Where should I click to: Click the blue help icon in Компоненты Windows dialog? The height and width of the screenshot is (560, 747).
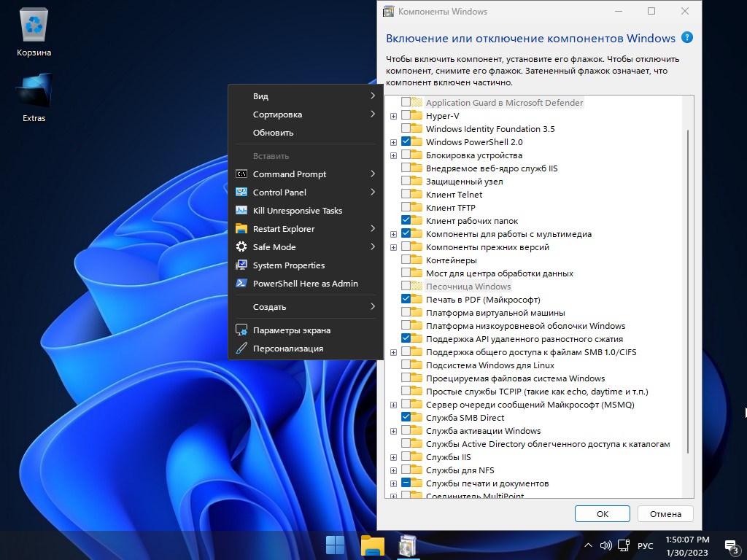pos(686,37)
